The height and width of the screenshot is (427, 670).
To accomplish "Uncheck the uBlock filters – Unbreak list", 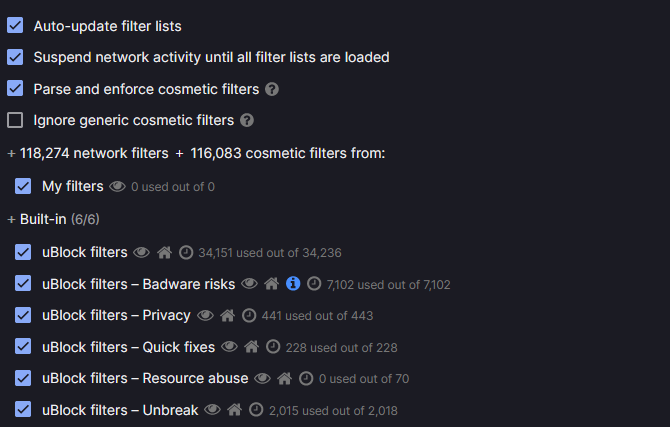I will pyautogui.click(x=24, y=409).
